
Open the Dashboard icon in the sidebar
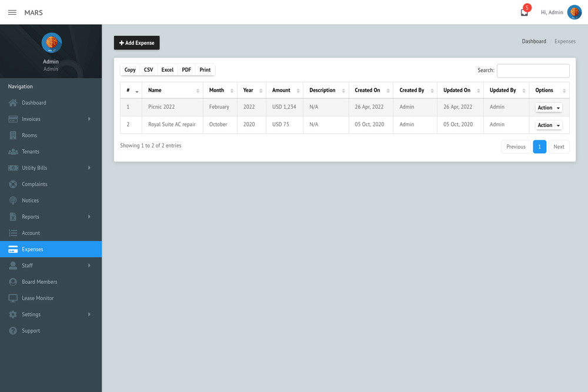click(12, 102)
